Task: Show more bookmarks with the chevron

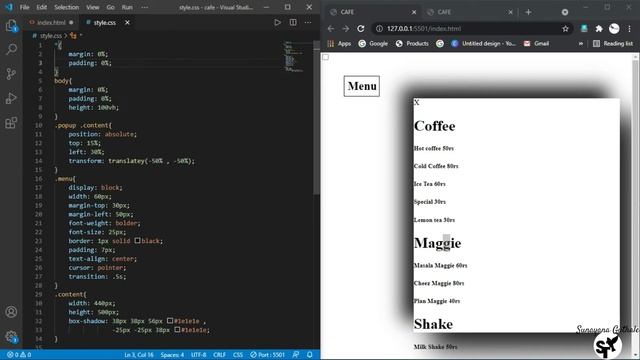Action: pos(580,44)
